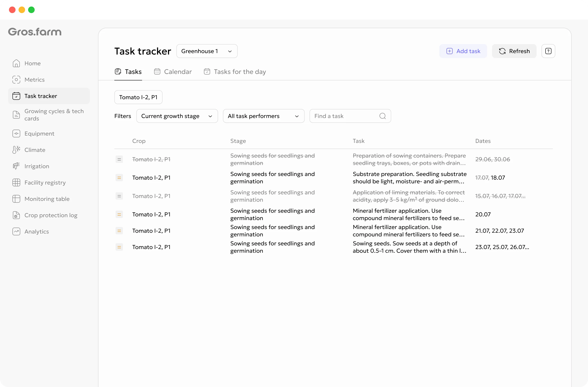588x387 pixels.
Task: Click the Climate thermometer icon
Action: 16,150
